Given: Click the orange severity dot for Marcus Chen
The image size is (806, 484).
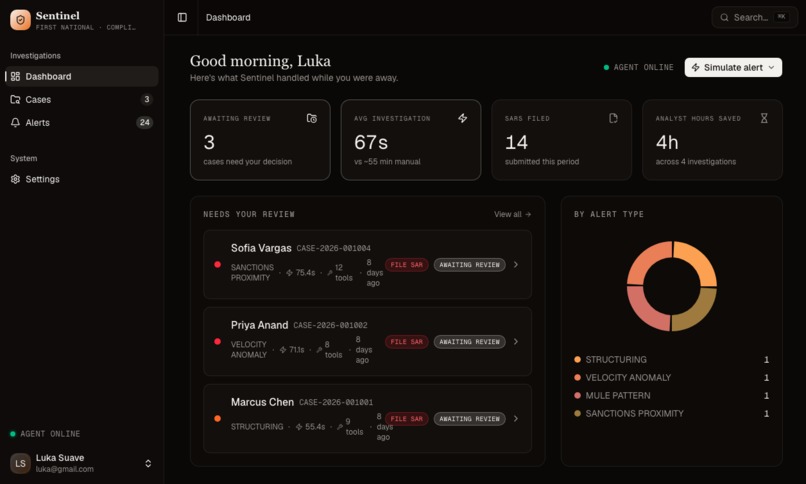Looking at the screenshot, I should coord(217,419).
